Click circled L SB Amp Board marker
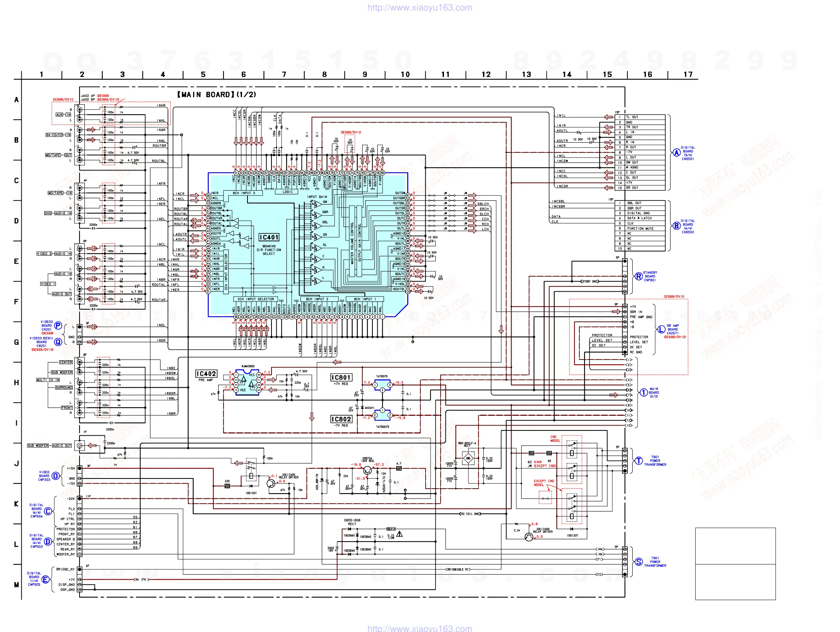This screenshot has height=632, width=840. point(661,329)
